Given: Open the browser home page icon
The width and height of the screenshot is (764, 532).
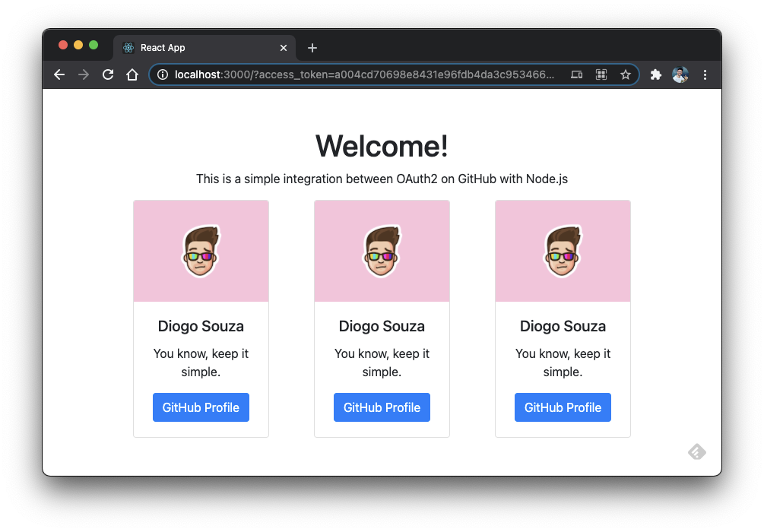Looking at the screenshot, I should [x=132, y=74].
